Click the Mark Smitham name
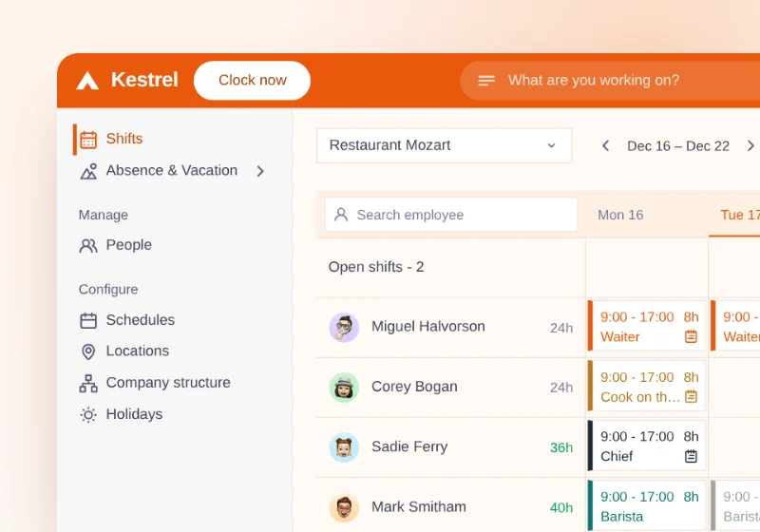 point(419,506)
